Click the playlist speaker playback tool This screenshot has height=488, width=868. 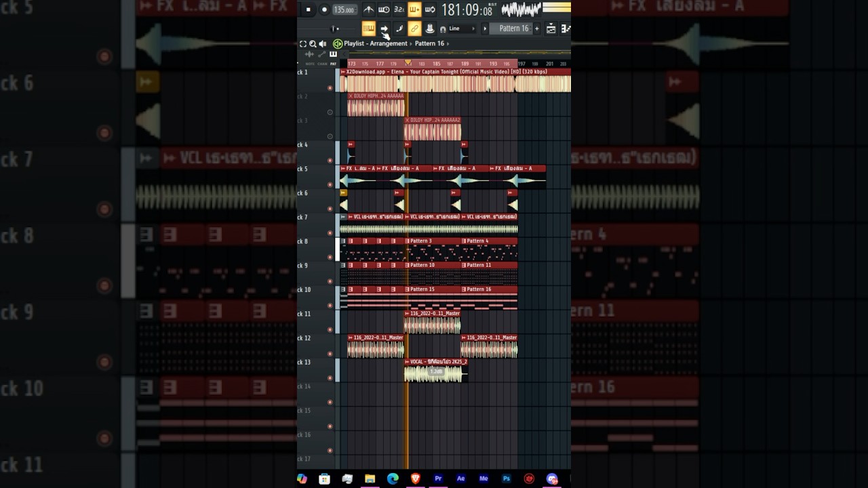point(323,43)
